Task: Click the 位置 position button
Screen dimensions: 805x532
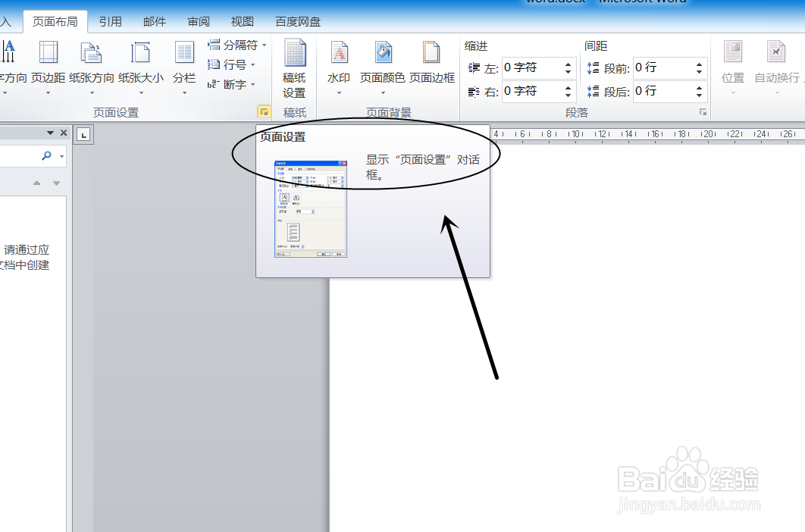Action: click(733, 67)
